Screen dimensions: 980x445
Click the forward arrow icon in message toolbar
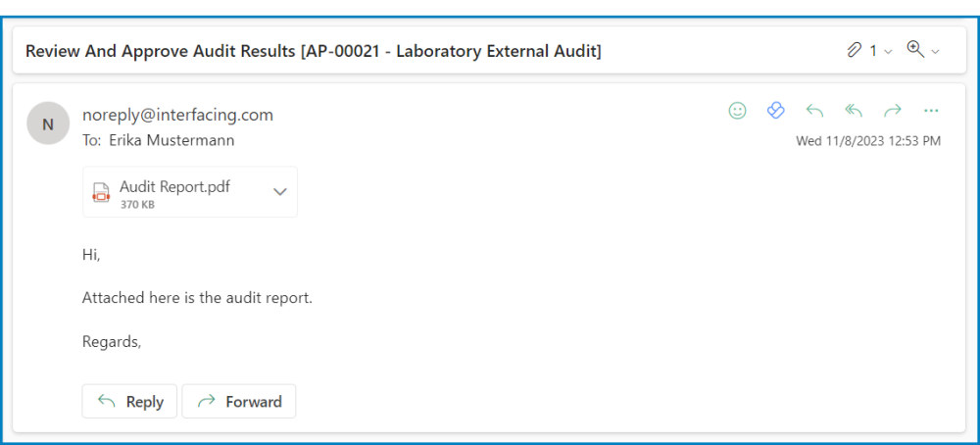[x=892, y=111]
